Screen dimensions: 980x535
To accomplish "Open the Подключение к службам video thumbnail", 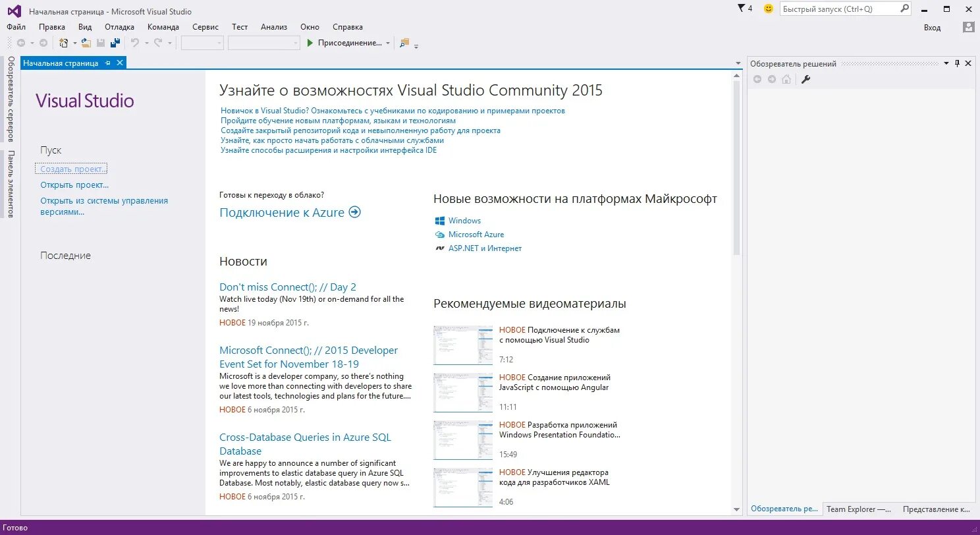I will coord(463,345).
